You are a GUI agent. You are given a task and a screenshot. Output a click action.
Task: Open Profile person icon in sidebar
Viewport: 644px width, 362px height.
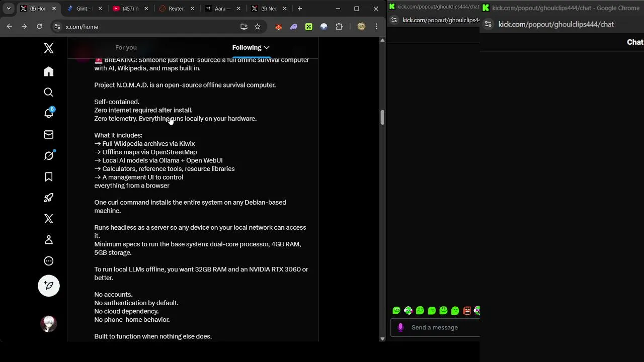49,240
